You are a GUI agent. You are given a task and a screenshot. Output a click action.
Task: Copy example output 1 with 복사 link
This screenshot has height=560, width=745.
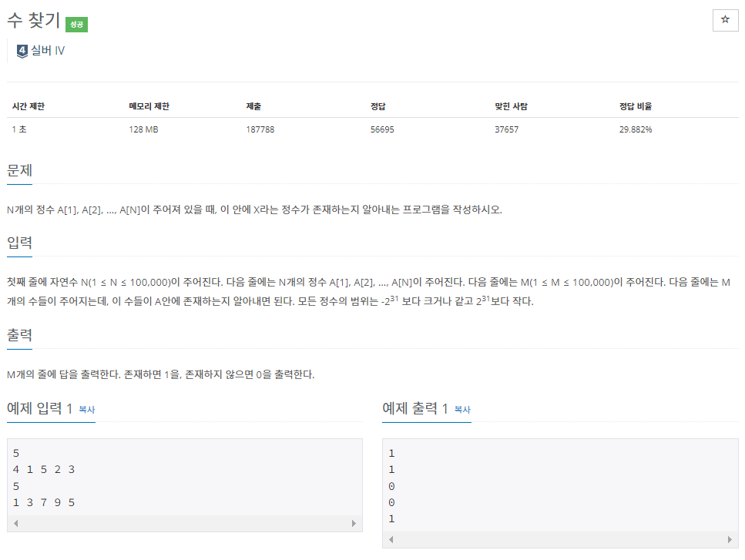462,410
